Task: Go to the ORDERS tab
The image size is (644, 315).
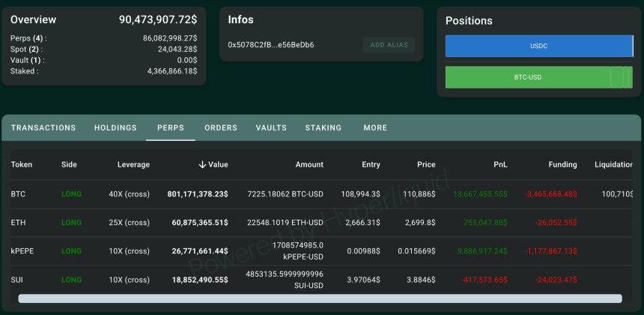Action: pyautogui.click(x=221, y=128)
